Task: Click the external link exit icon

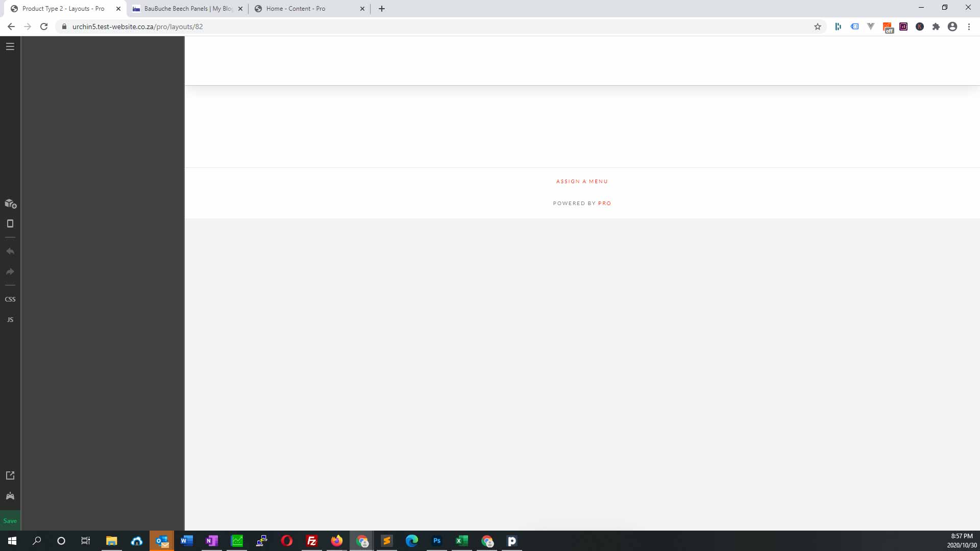Action: tap(10, 475)
